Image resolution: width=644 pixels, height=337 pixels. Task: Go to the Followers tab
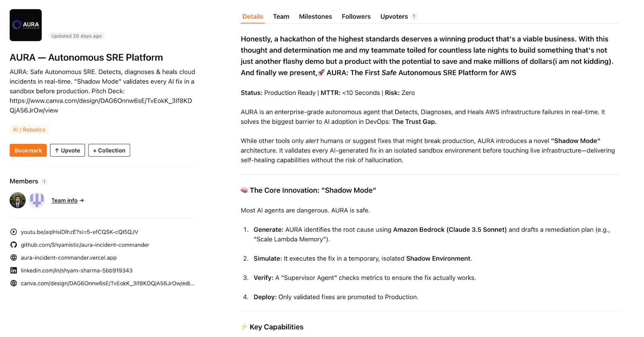(356, 16)
